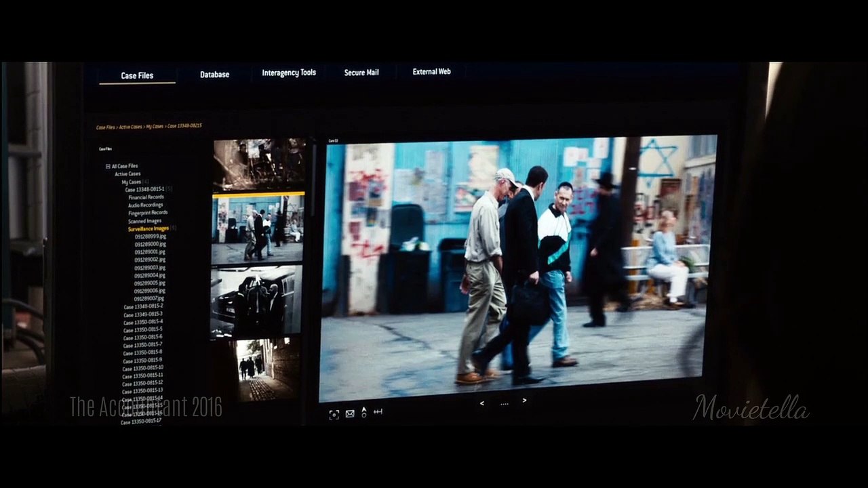Image resolution: width=868 pixels, height=488 pixels.
Task: Select Case 13350-0815-12 in the tree
Action: tap(143, 383)
